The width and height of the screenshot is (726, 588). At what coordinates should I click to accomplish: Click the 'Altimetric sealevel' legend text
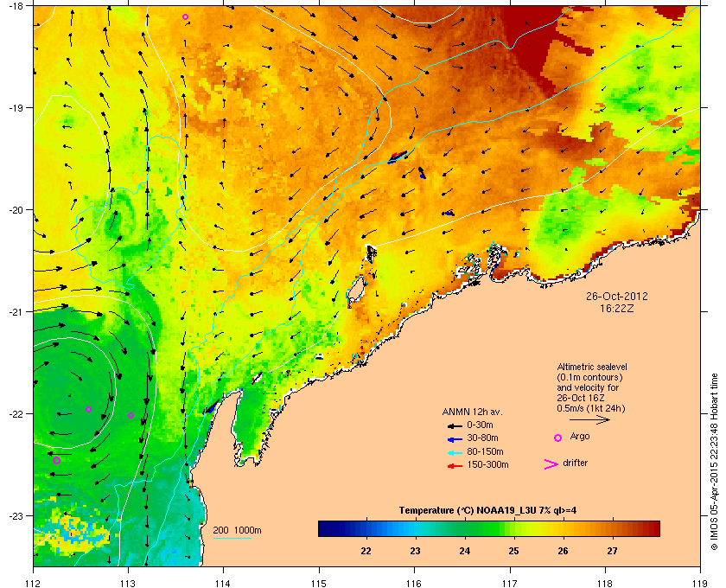pyautogui.click(x=592, y=367)
